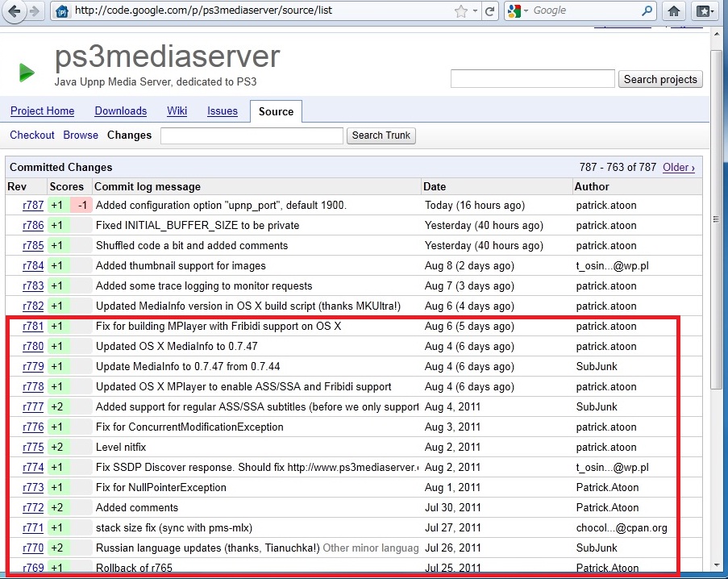Screen dimensions: 728x579
Task: Open revision r787
Action: click(x=33, y=205)
